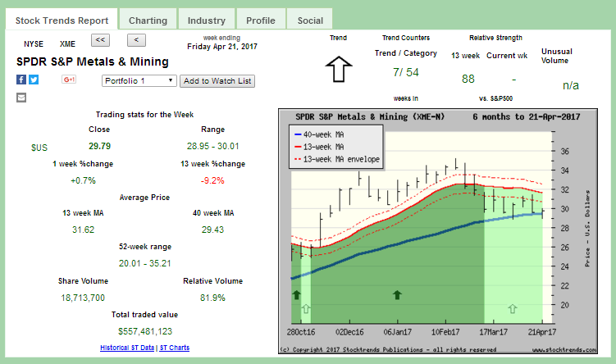616x364 pixels.
Task: Click the Unusual Volume n/a value
Action: 570,85
